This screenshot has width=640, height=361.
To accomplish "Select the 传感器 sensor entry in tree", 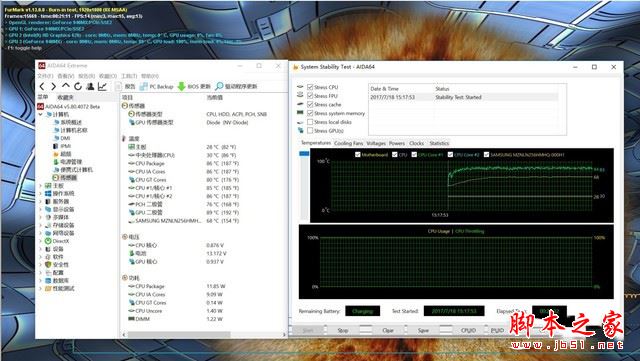I will pyautogui.click(x=65, y=178).
